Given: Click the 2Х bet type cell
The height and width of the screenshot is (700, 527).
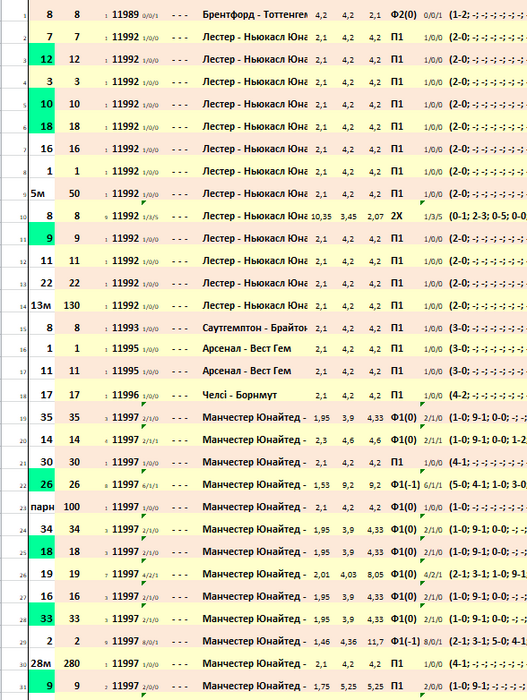Looking at the screenshot, I should point(397,216).
